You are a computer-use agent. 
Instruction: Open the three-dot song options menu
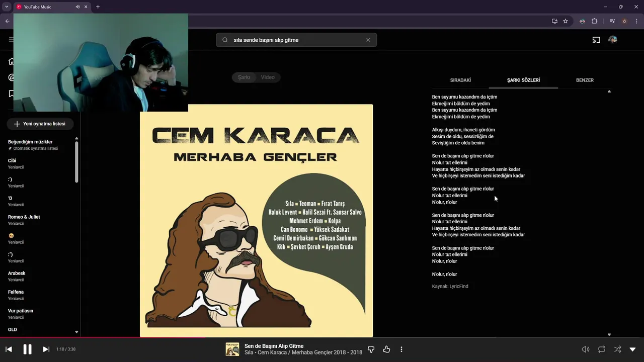[x=401, y=349]
